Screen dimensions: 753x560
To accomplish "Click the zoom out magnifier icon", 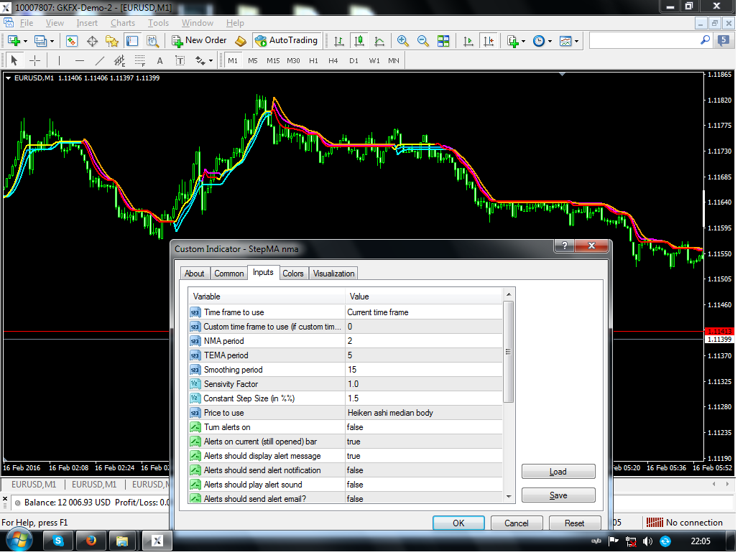I will click(x=422, y=41).
